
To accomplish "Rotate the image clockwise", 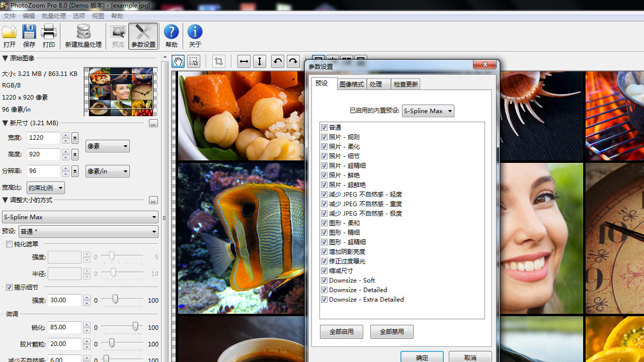I will coord(293,61).
